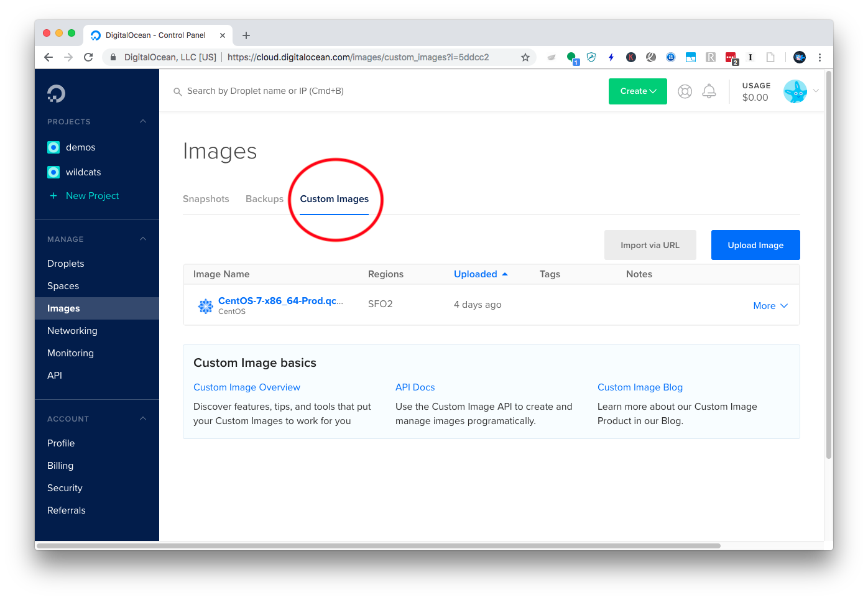The width and height of the screenshot is (868, 600).
Task: Click the SFO2 region cell
Action: point(381,304)
